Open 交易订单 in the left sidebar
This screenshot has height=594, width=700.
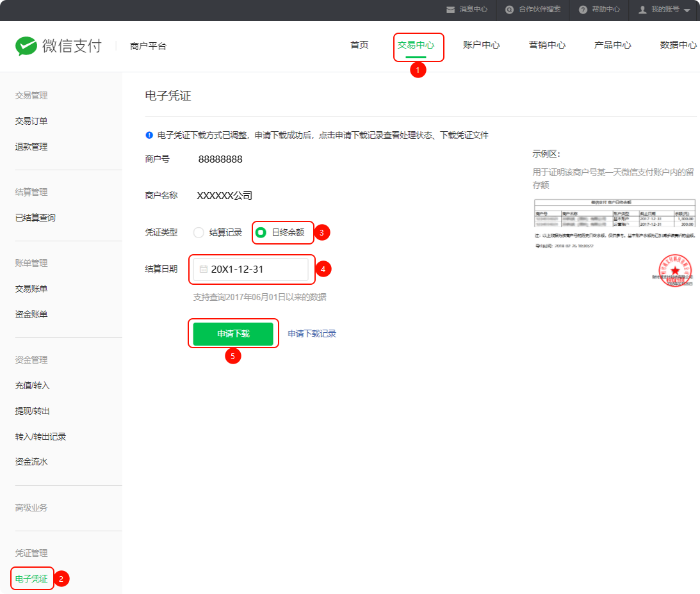pos(31,121)
